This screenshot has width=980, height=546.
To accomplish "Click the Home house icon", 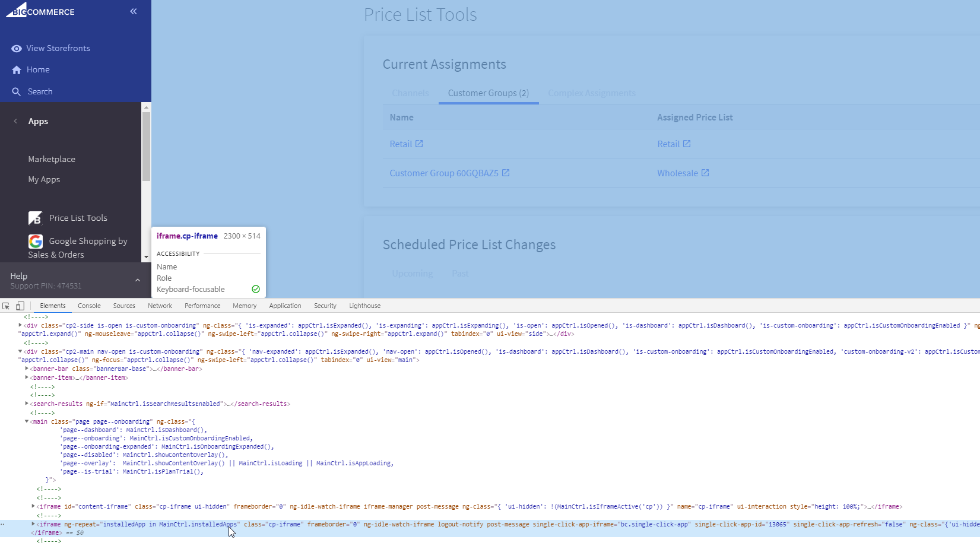I will (17, 70).
